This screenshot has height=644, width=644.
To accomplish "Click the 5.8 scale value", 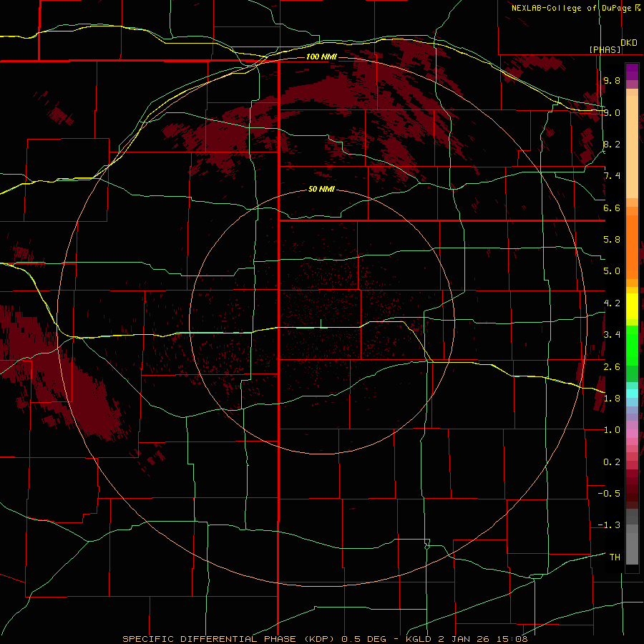I will pyautogui.click(x=612, y=240).
